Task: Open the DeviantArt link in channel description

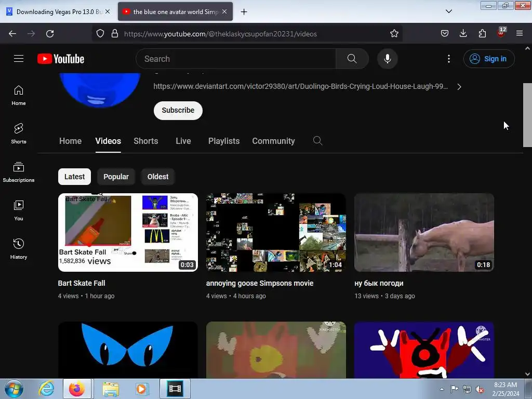Action: point(301,87)
